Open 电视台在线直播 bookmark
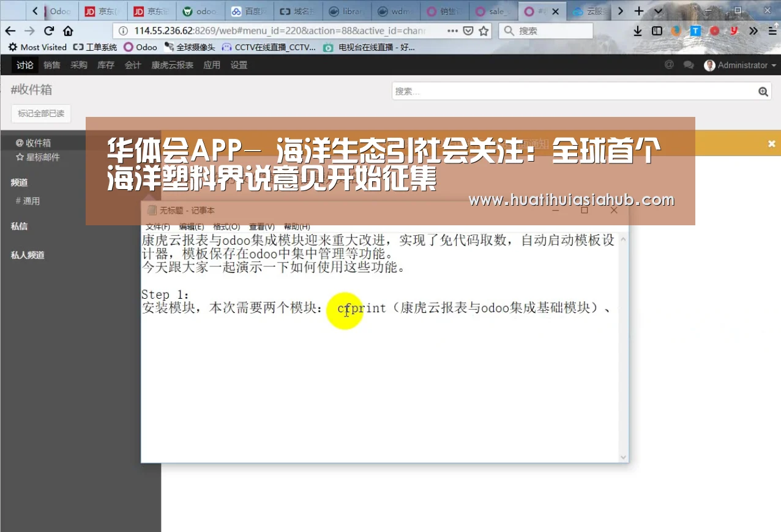This screenshot has height=532, width=781. pyautogui.click(x=369, y=47)
